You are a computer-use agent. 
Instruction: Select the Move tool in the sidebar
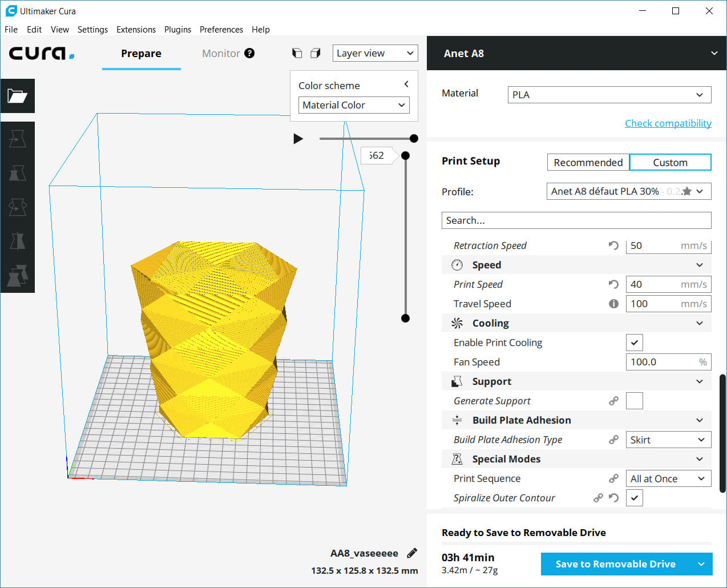[18, 138]
